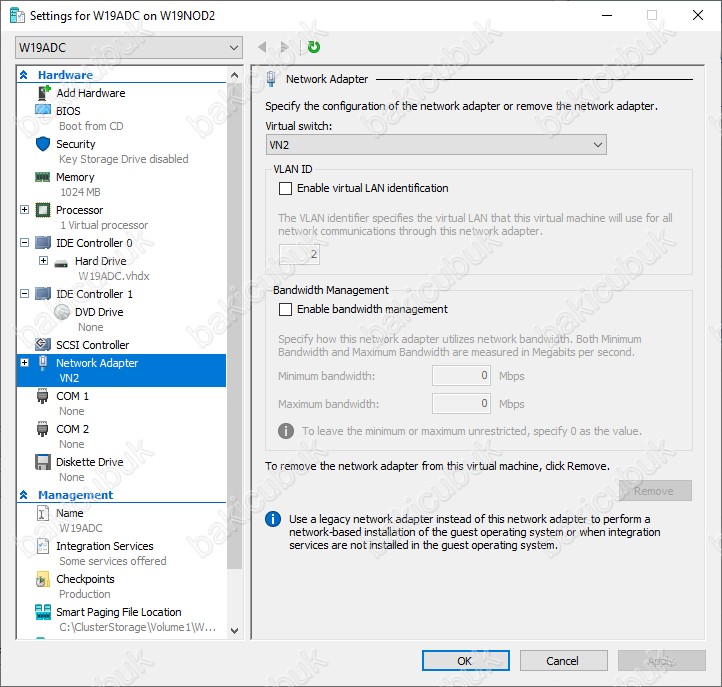Image resolution: width=722 pixels, height=687 pixels.
Task: Select the COM 2 port icon
Action: point(42,429)
